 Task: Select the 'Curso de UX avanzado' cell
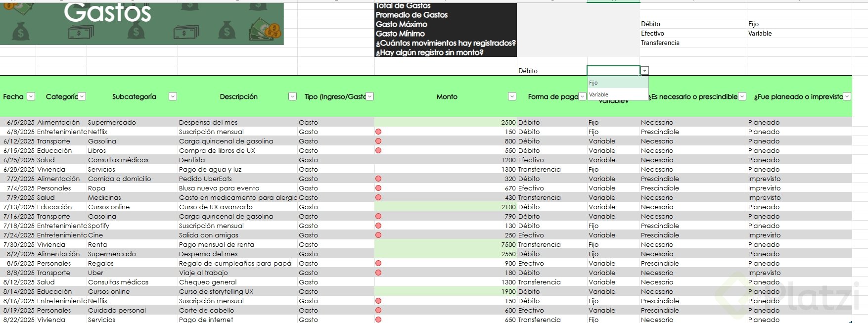coord(237,207)
